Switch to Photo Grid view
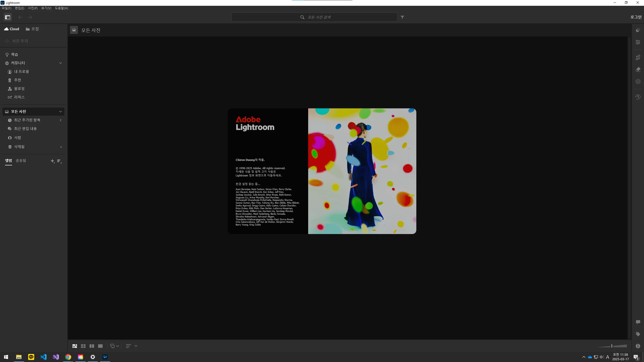 (74, 346)
